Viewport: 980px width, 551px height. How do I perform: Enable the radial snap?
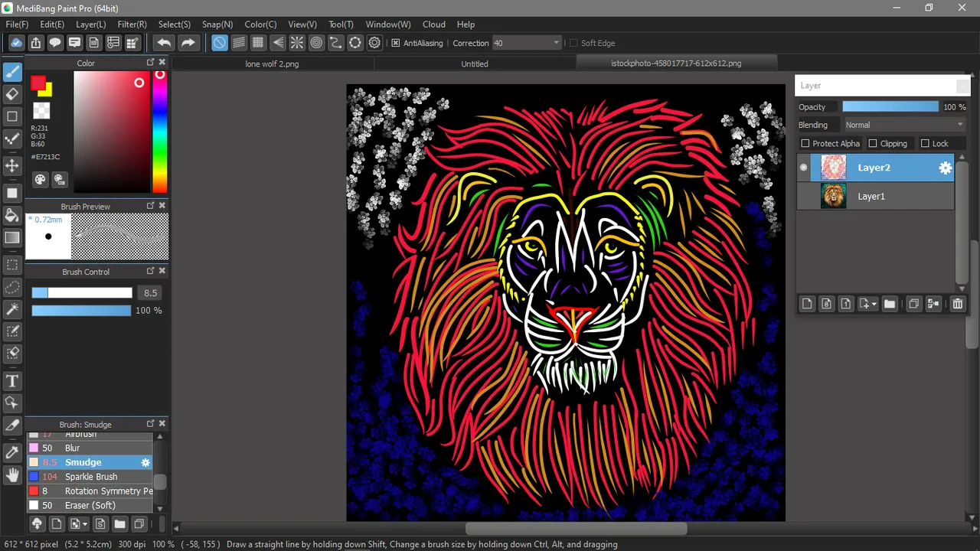(297, 43)
